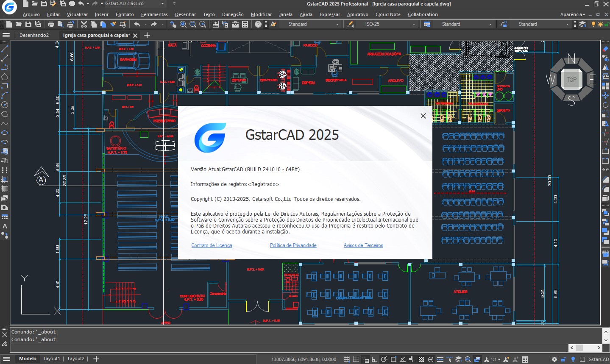Screen dimensions: 610x364
Task: Select the Circle tool in draw toolbar
Action: [5, 105]
